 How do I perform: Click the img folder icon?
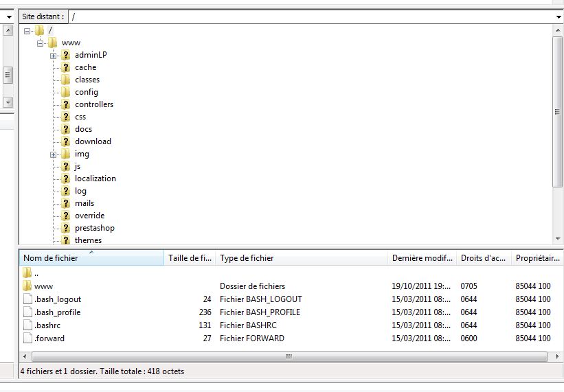point(65,154)
